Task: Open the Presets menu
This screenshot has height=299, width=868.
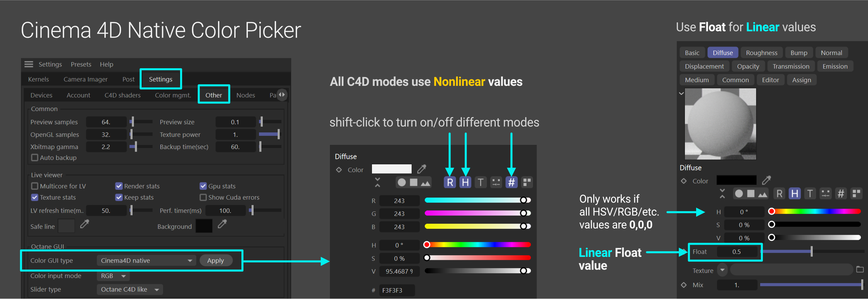Action: click(81, 64)
